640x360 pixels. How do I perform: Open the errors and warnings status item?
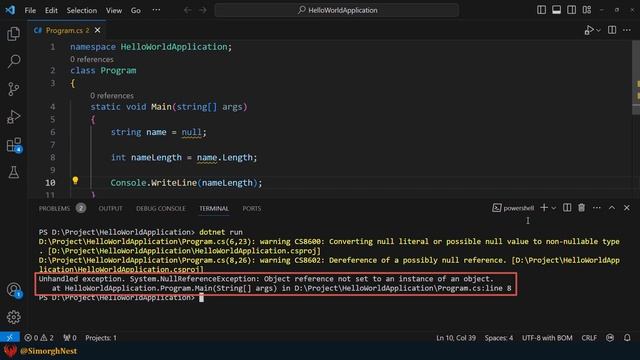coord(39,338)
